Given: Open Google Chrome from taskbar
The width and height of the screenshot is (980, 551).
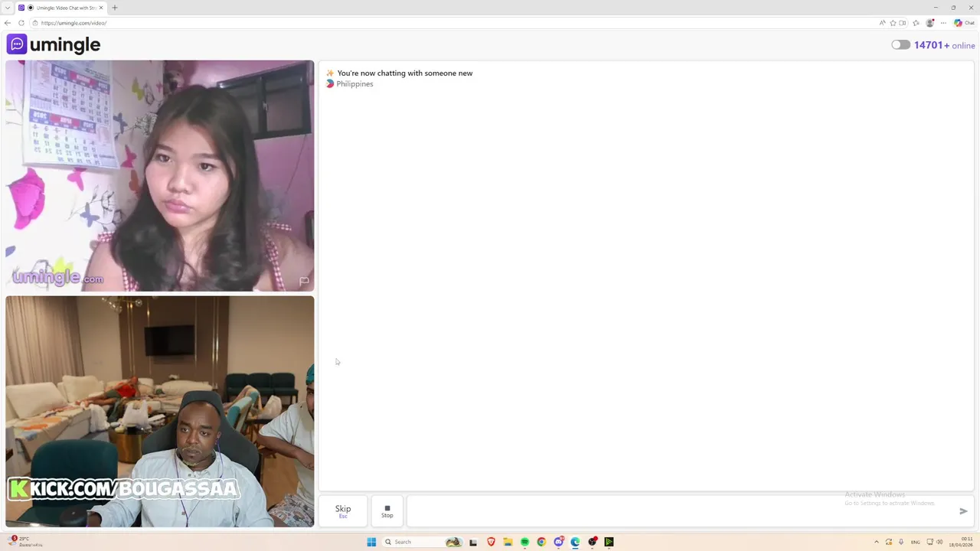Looking at the screenshot, I should pyautogui.click(x=541, y=542).
